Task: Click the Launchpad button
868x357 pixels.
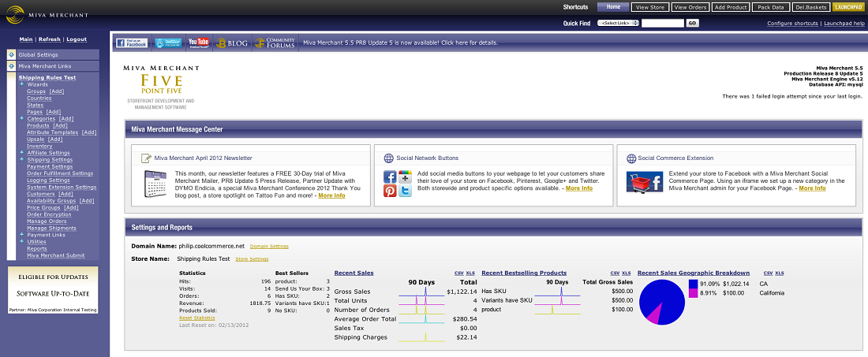Action: 847,7
